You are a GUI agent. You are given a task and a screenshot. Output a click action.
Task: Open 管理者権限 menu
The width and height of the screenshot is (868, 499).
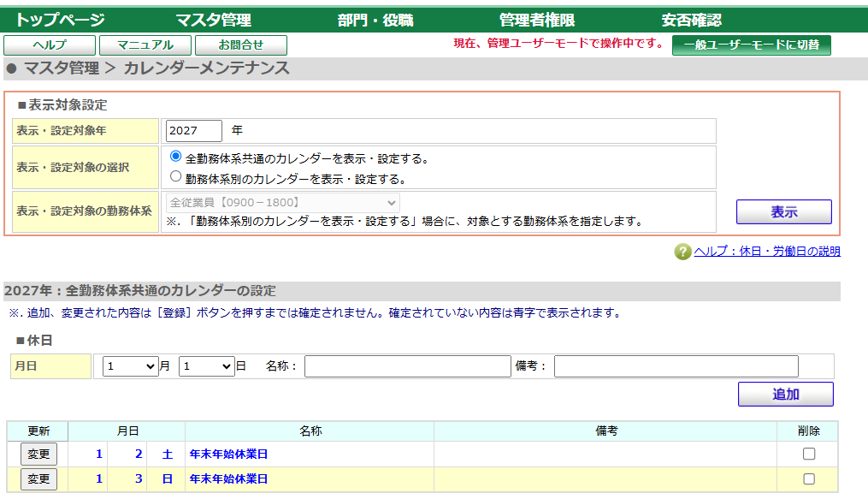(537, 21)
